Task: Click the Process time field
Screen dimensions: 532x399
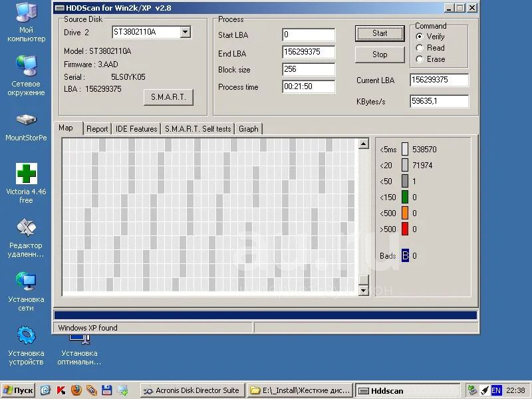Action: coord(309,86)
